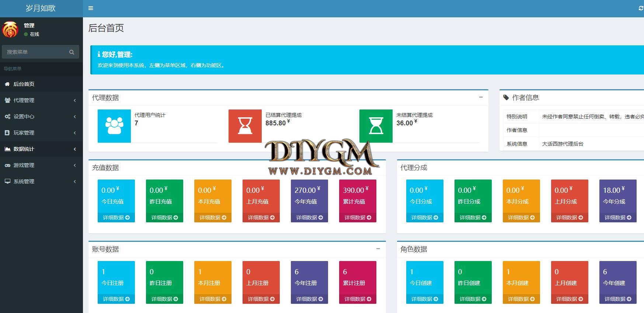This screenshot has height=313, width=644.
Task: Open 详细数据 for 上月充值
Action: tap(261, 218)
